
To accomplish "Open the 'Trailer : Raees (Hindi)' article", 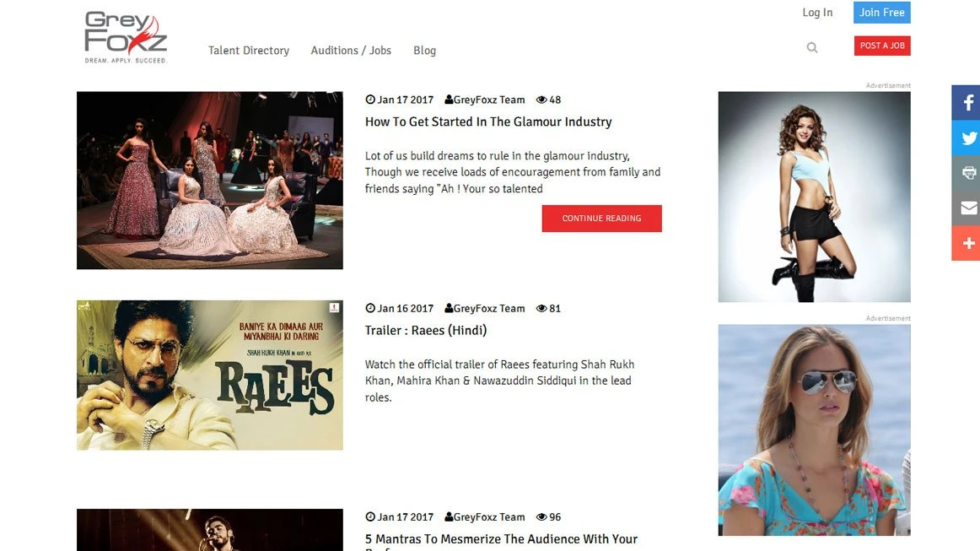I will (x=426, y=331).
